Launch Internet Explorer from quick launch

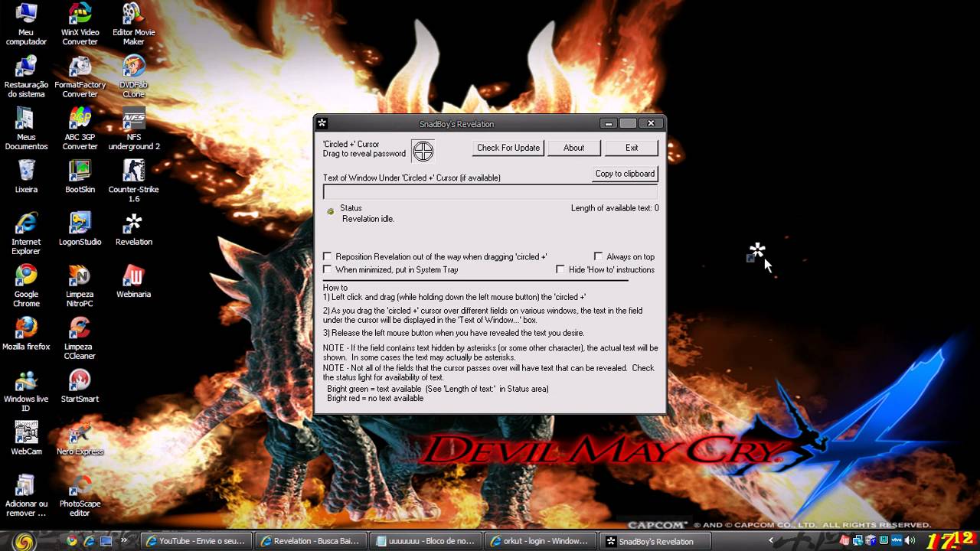(x=89, y=541)
